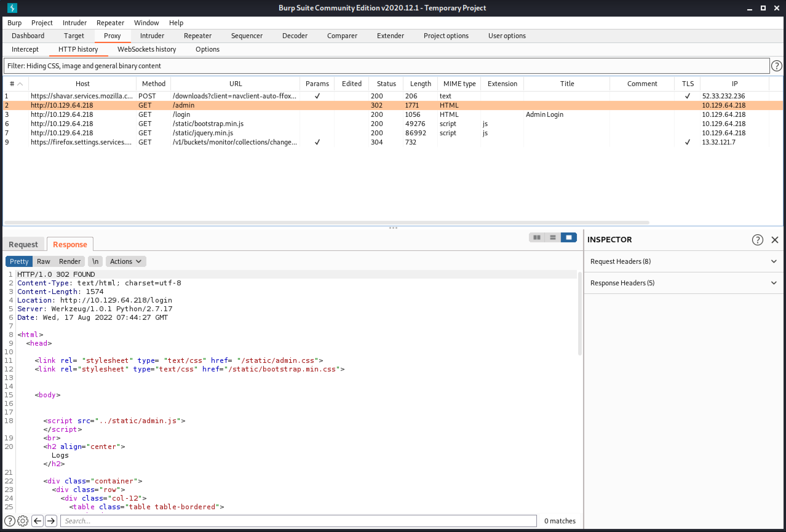Screen dimensions: 786x532
Task: Open the User options tab
Action: [507, 36]
